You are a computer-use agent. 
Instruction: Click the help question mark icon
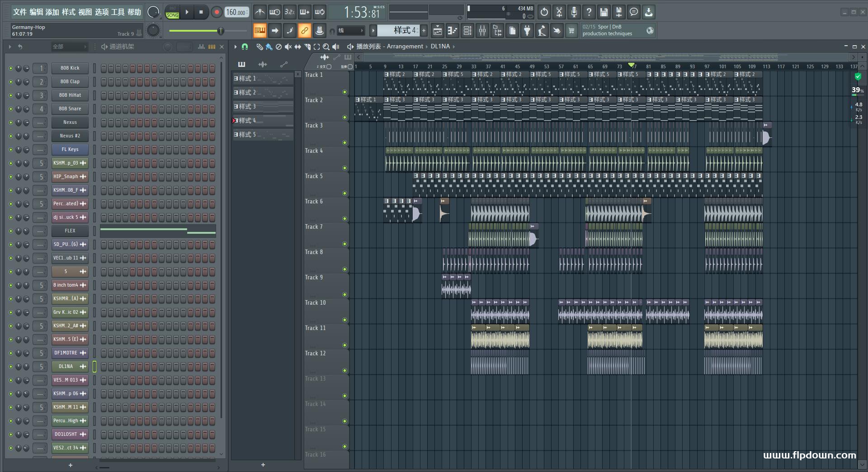click(x=589, y=12)
